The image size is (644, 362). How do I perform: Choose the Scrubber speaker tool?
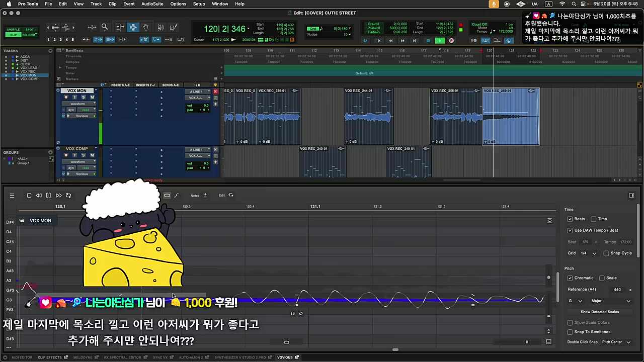160,27
